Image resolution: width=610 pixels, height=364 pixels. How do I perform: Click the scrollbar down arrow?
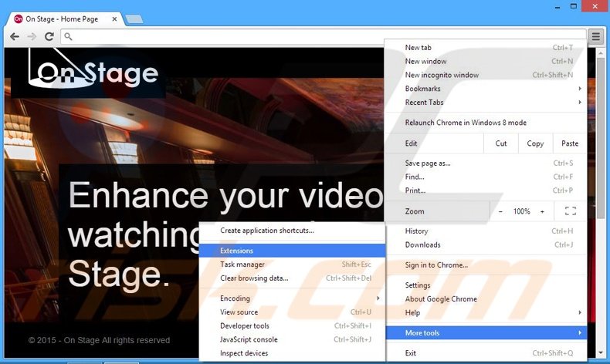(600, 352)
